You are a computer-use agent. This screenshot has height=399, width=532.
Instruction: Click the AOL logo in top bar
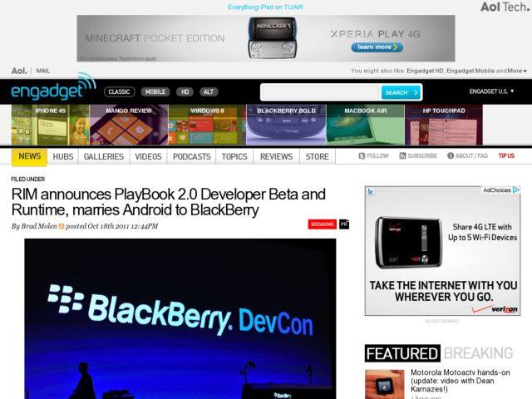18,71
